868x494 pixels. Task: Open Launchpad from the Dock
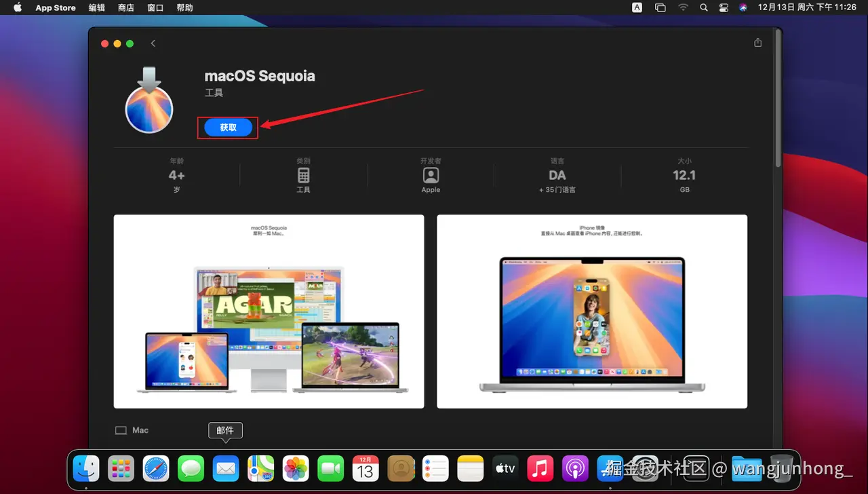[121, 468]
